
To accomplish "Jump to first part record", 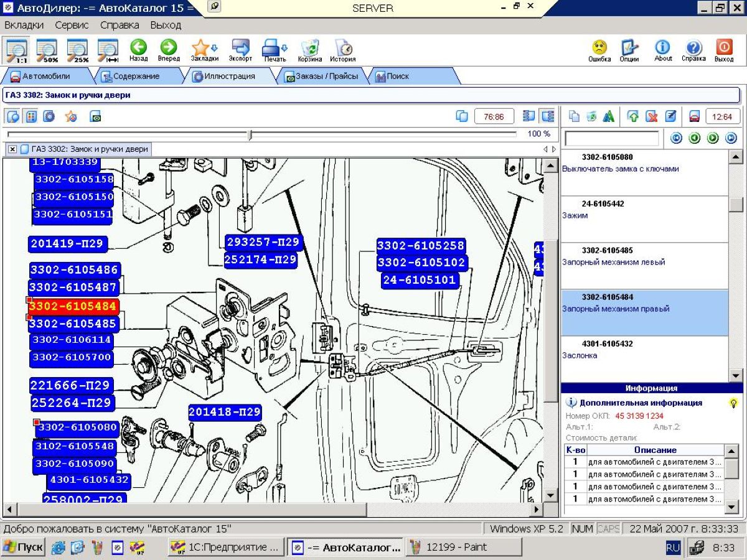I will [676, 138].
